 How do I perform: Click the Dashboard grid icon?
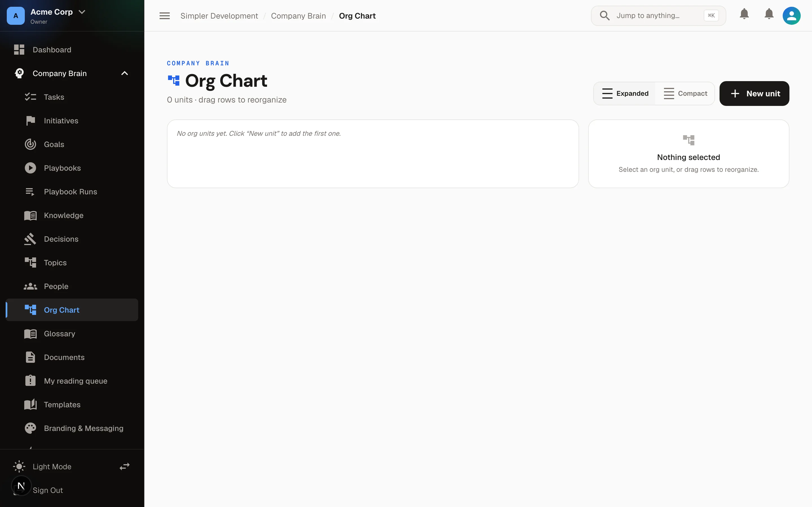19,50
